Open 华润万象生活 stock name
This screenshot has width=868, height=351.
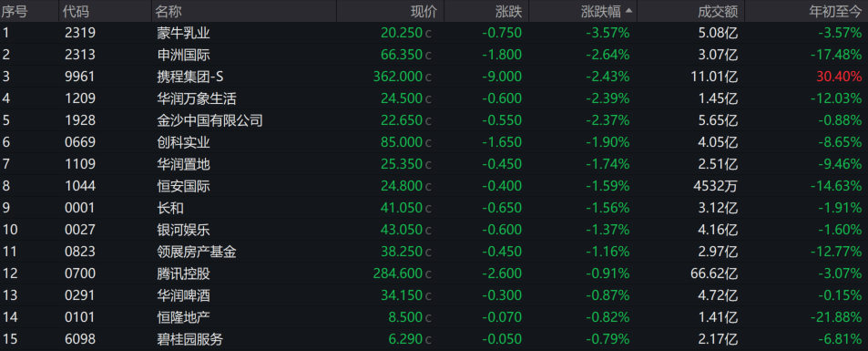point(196,98)
